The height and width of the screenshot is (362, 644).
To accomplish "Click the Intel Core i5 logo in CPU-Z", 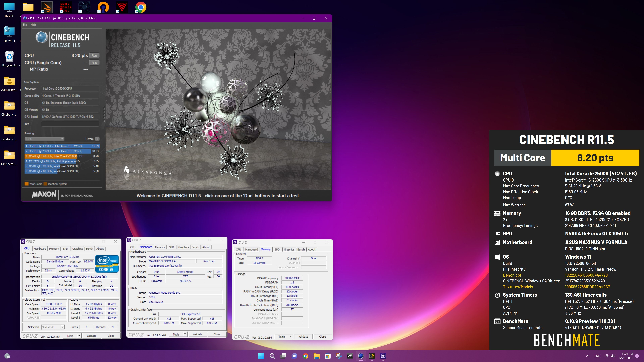I will pyautogui.click(x=107, y=264).
